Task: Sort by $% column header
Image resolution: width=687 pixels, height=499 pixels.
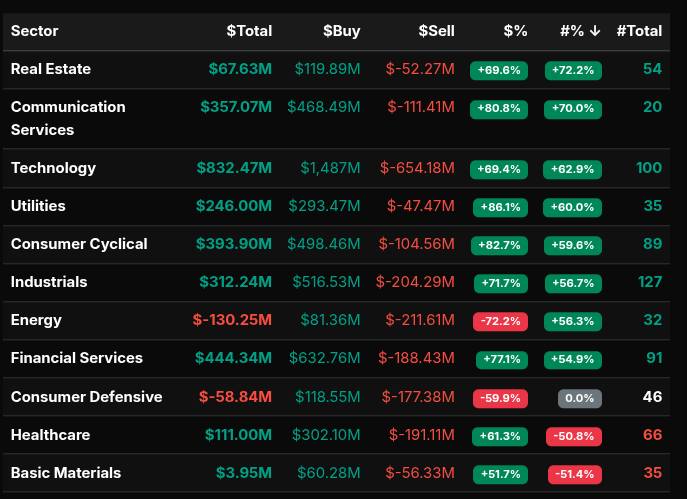Action: pos(514,31)
